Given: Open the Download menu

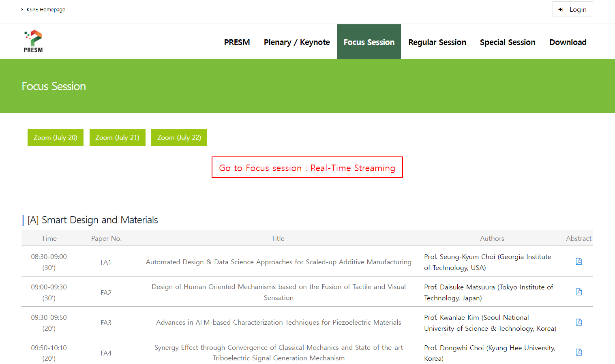Looking at the screenshot, I should (568, 42).
